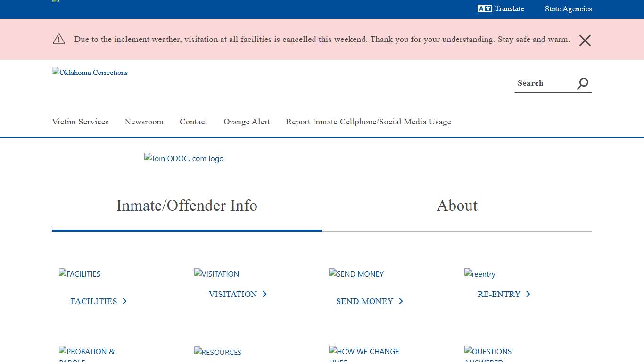Open the Newsroom menu item
This screenshot has height=362, width=644.
coord(144,122)
